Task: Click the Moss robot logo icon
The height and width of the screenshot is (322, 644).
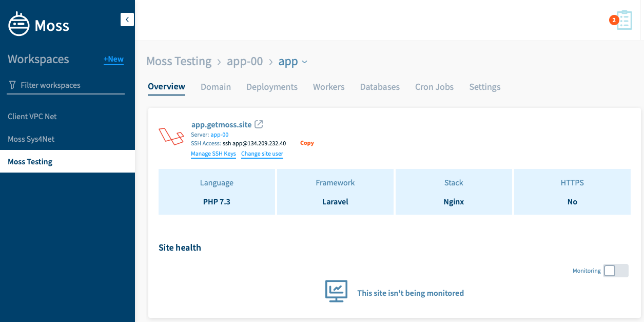Action: [x=19, y=24]
